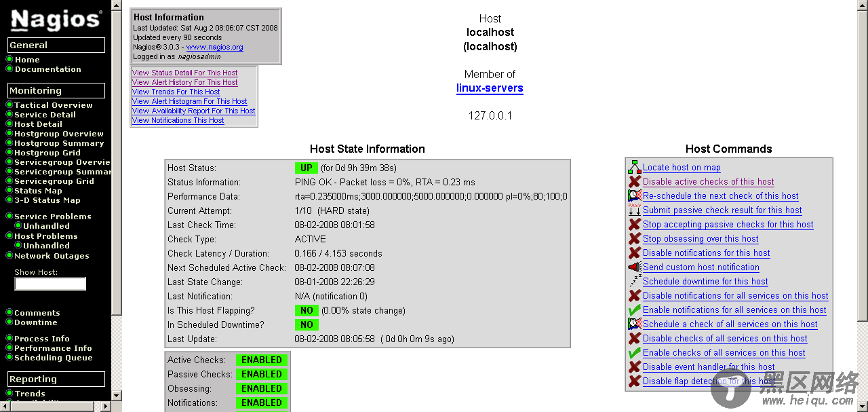This screenshot has height=412, width=868.
Task: Click the map icon beside Locate host on map
Action: 634,167
